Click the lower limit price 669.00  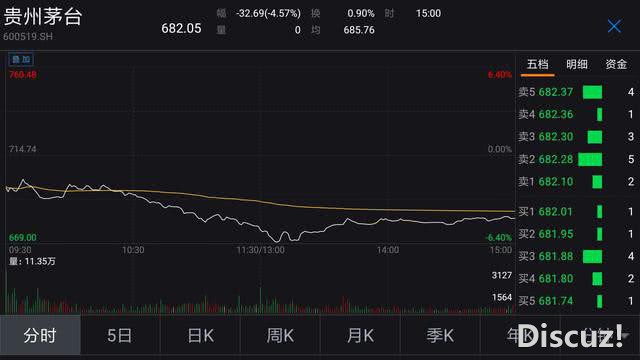pyautogui.click(x=23, y=238)
